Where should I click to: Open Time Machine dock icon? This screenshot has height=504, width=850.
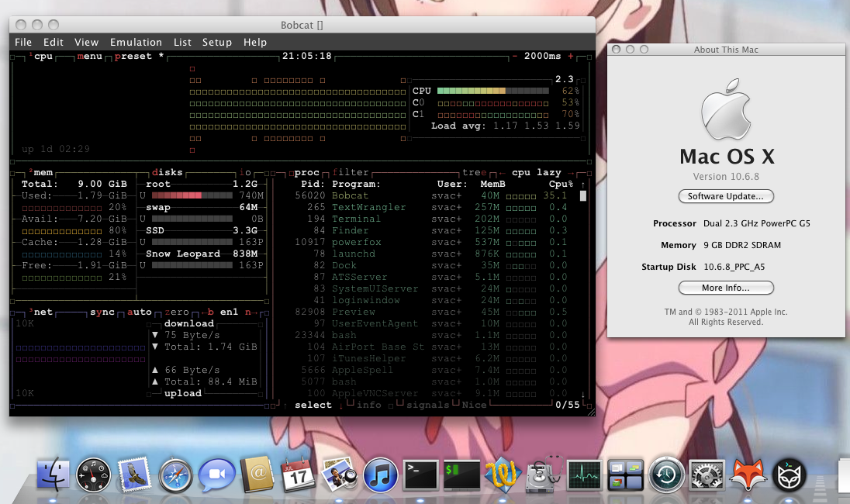666,475
